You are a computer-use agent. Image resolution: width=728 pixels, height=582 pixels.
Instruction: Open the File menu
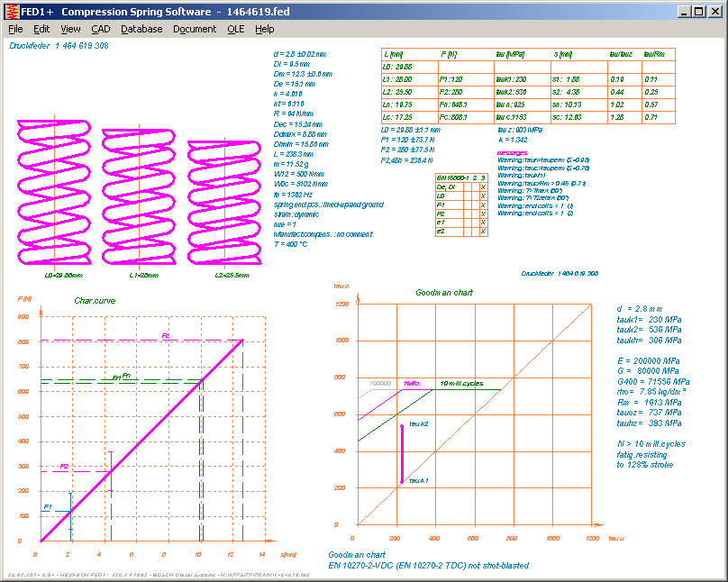15,29
